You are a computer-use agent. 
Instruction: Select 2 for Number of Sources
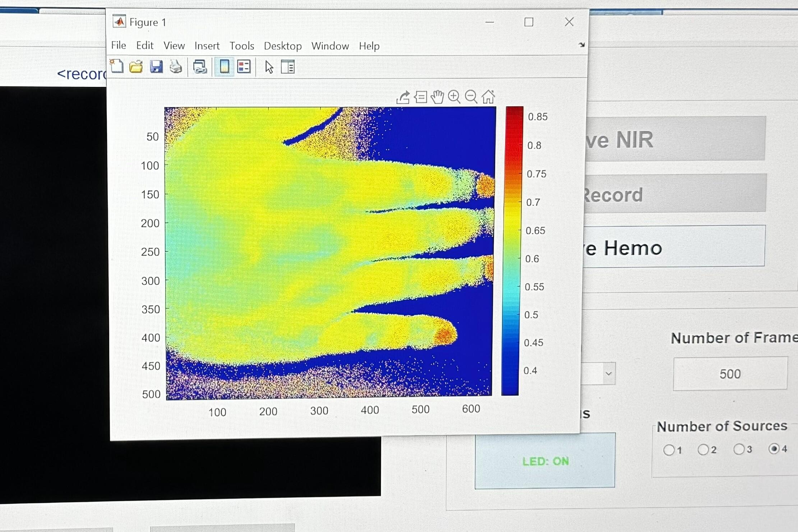coord(703,449)
